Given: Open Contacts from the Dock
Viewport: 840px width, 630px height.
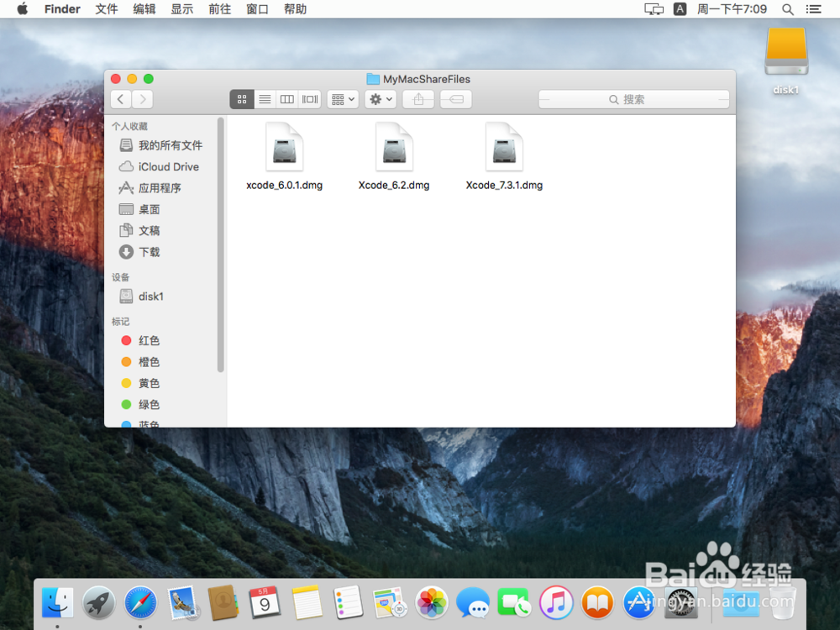Looking at the screenshot, I should tap(223, 602).
